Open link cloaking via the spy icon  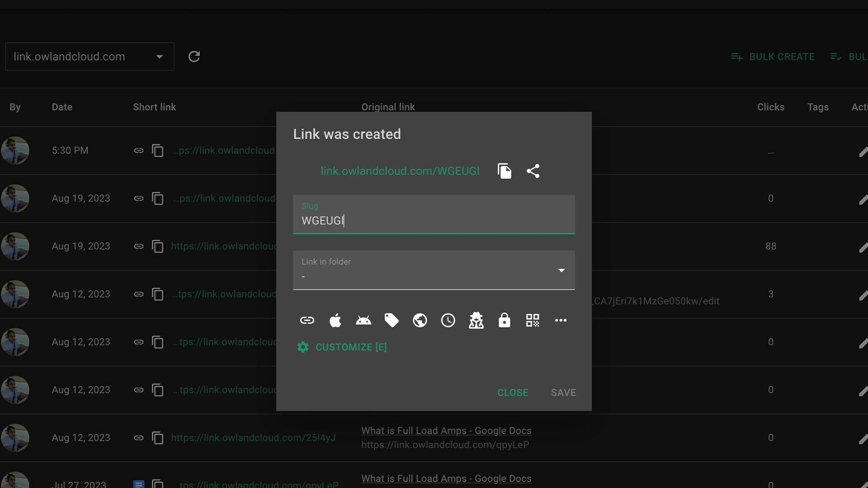(476, 321)
